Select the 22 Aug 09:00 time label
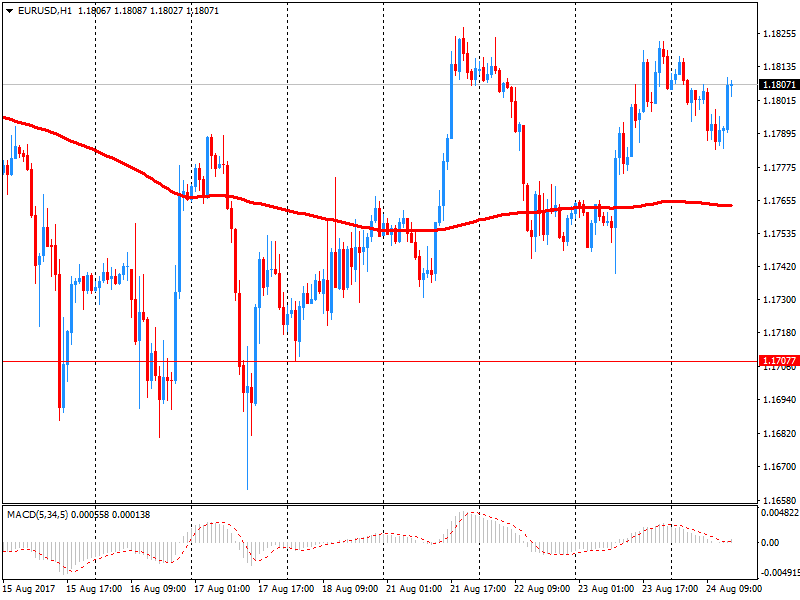Screen dimensions: 800x600 542,589
